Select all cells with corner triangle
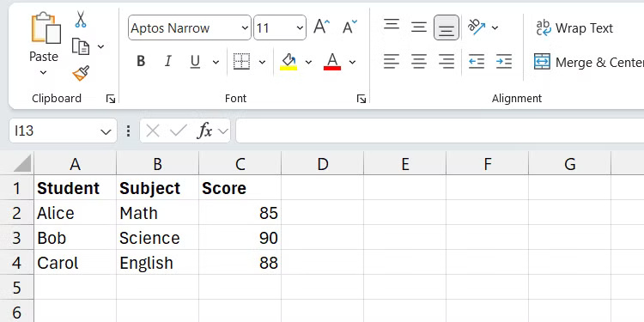This screenshot has width=644, height=322. pyautogui.click(x=22, y=163)
